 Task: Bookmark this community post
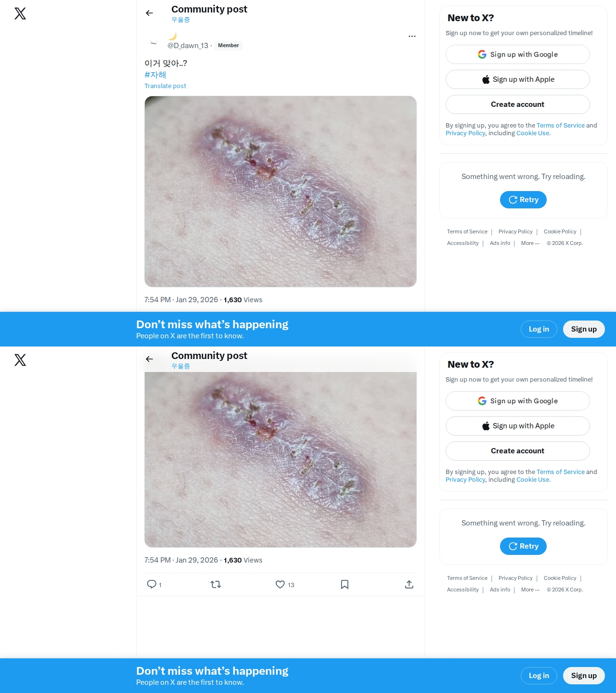(x=345, y=584)
